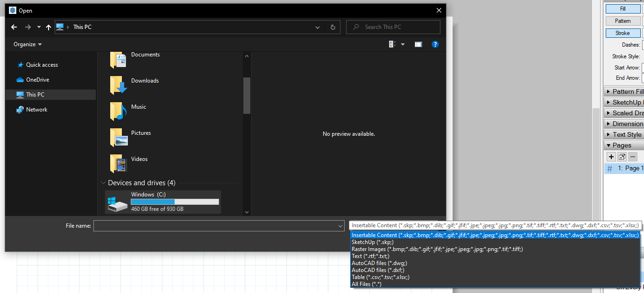
Task: Toggle the preview pane icon
Action: (418, 44)
